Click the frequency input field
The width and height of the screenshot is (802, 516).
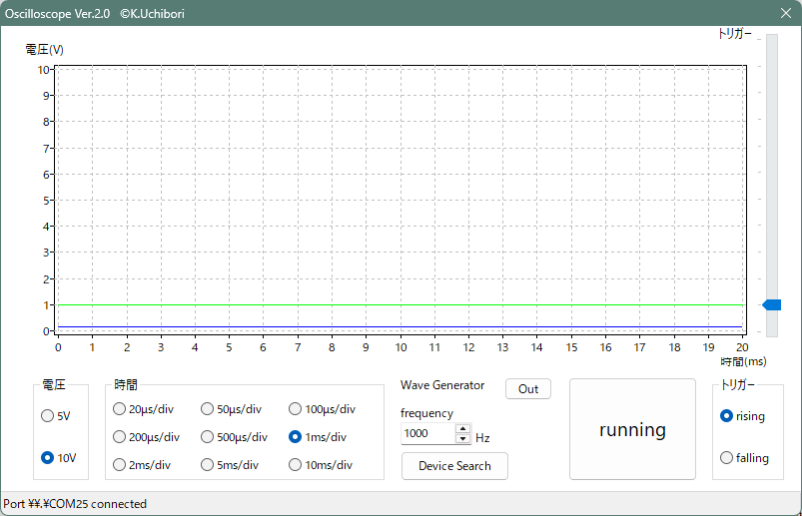pos(427,434)
